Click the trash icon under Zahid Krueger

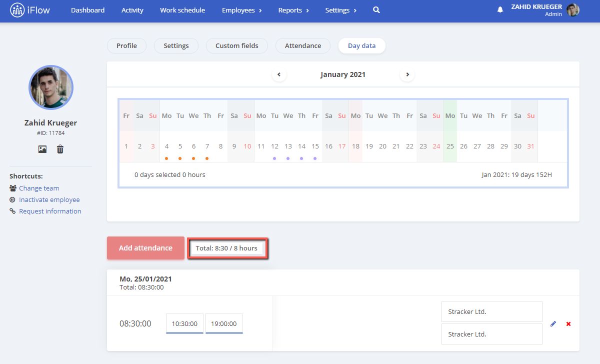point(60,149)
